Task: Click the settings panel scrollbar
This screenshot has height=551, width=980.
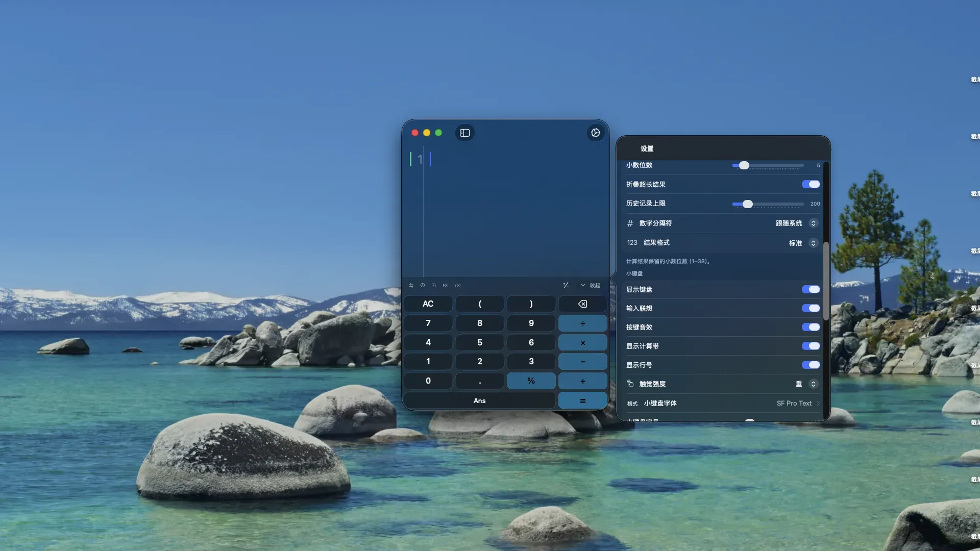Action: tap(826, 281)
